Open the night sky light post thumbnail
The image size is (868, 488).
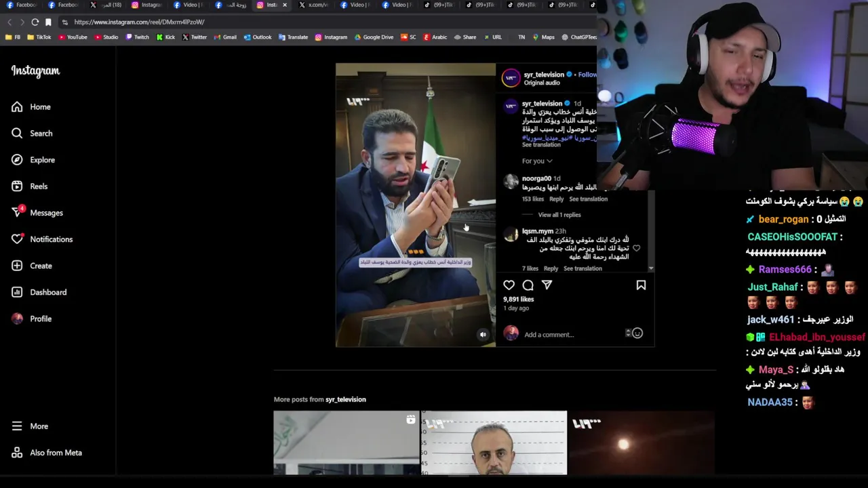[641, 443]
